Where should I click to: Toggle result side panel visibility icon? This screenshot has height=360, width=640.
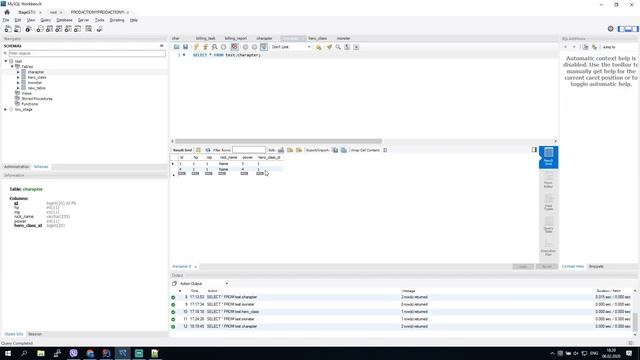coord(534,150)
